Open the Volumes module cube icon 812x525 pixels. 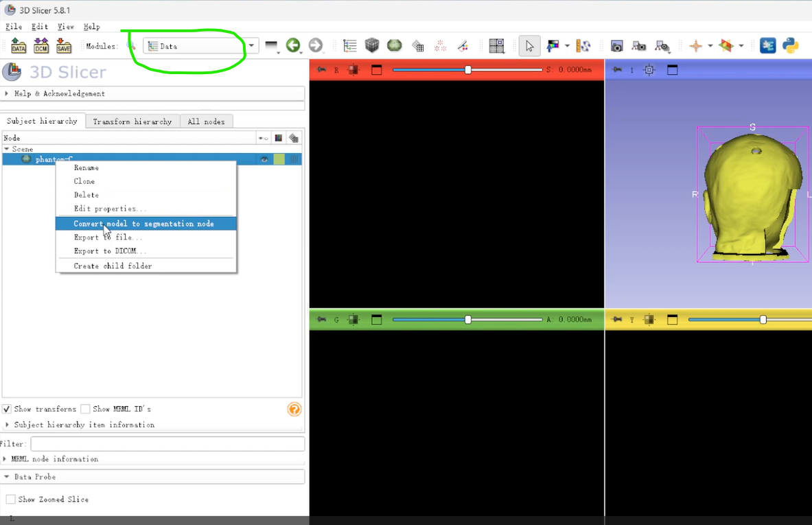pyautogui.click(x=372, y=45)
